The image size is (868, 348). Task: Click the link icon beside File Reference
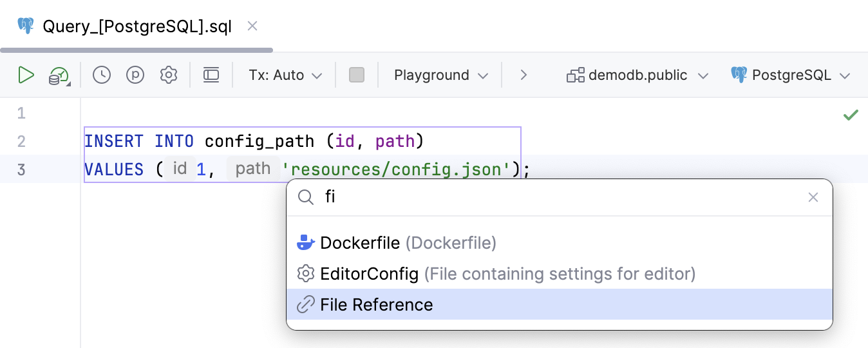tap(305, 304)
